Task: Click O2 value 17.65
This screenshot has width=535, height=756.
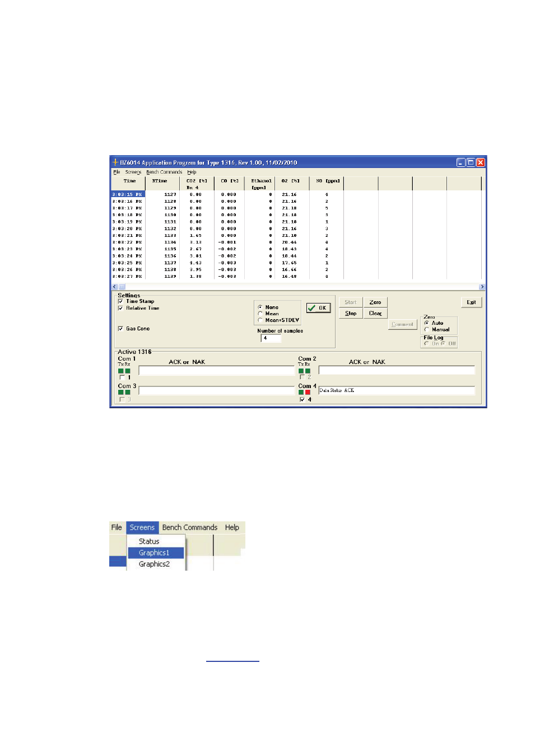Action: click(289, 263)
